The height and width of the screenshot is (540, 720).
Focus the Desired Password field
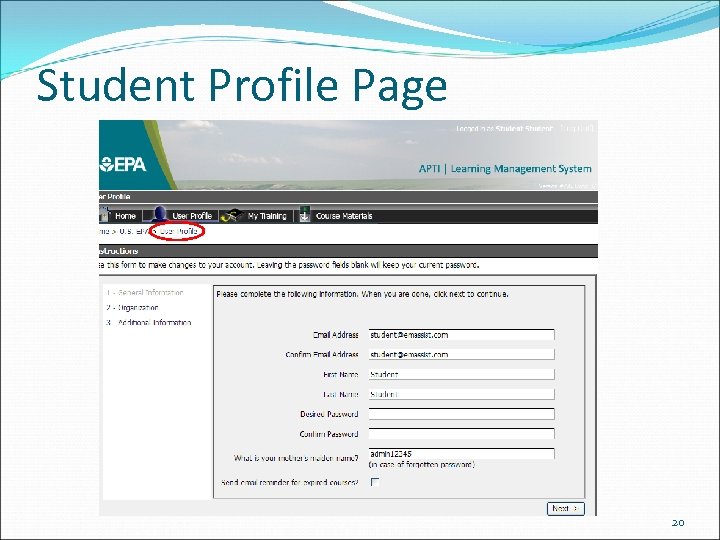coord(461,414)
